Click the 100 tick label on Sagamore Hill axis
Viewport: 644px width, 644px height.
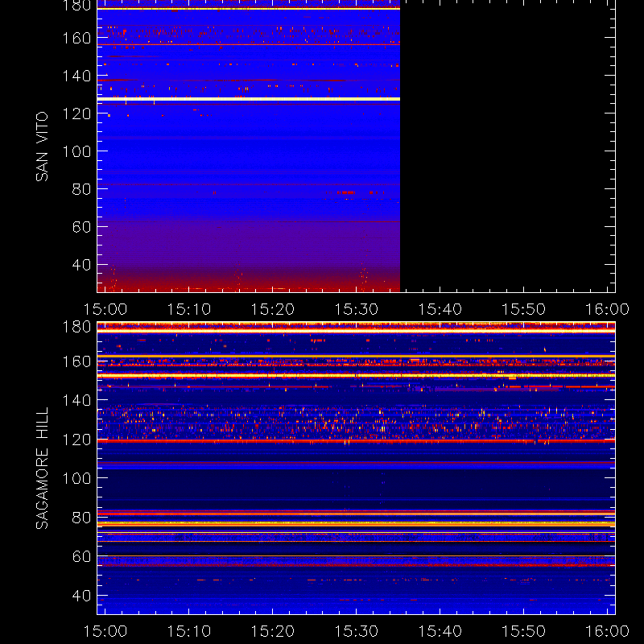(76, 478)
